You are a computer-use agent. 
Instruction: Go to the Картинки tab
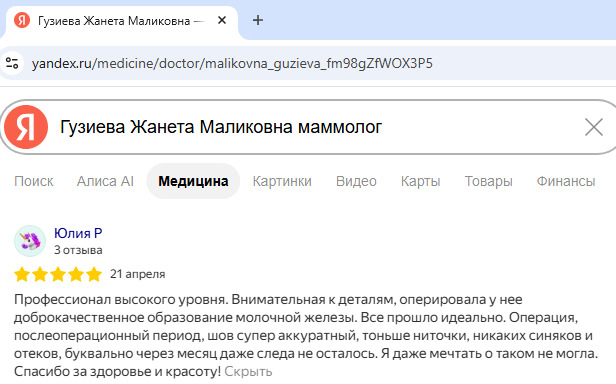pos(282,181)
